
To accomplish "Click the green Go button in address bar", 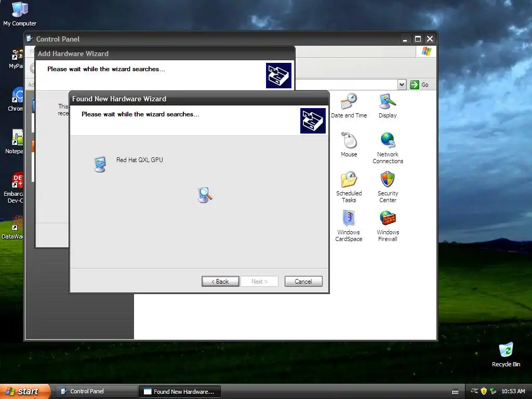I will click(419, 85).
